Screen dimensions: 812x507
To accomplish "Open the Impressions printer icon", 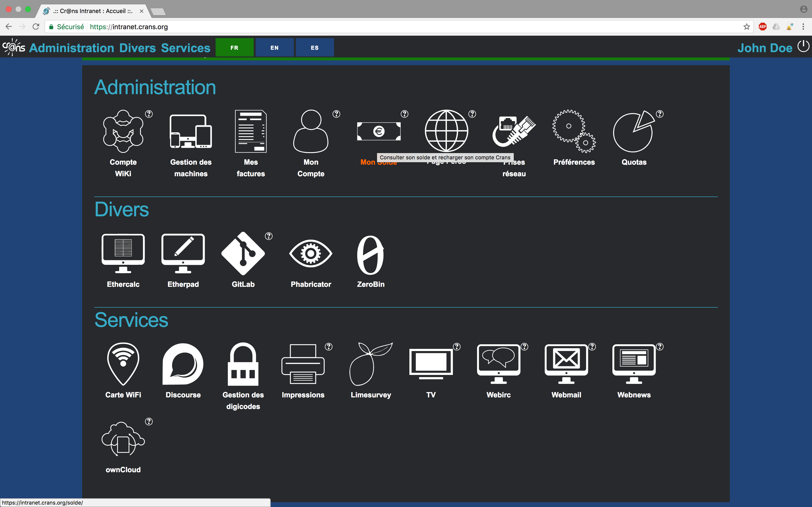I will tap(303, 364).
